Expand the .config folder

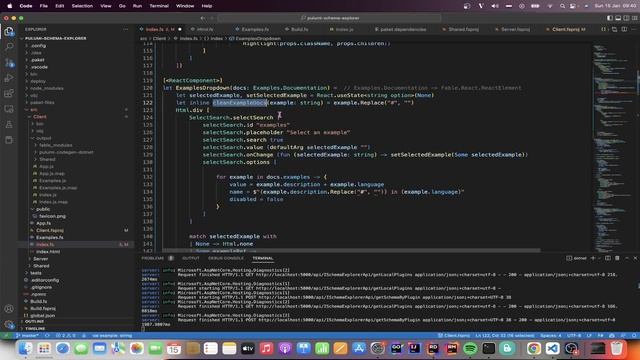[x=38, y=46]
